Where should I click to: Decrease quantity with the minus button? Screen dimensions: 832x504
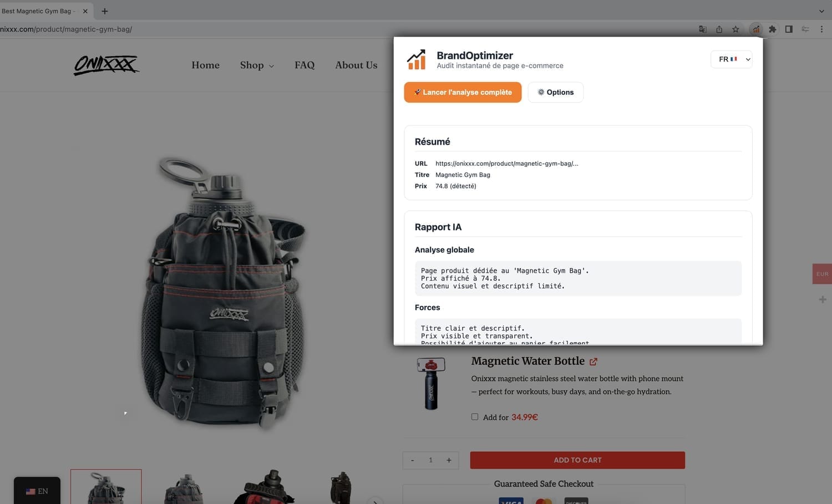(412, 460)
